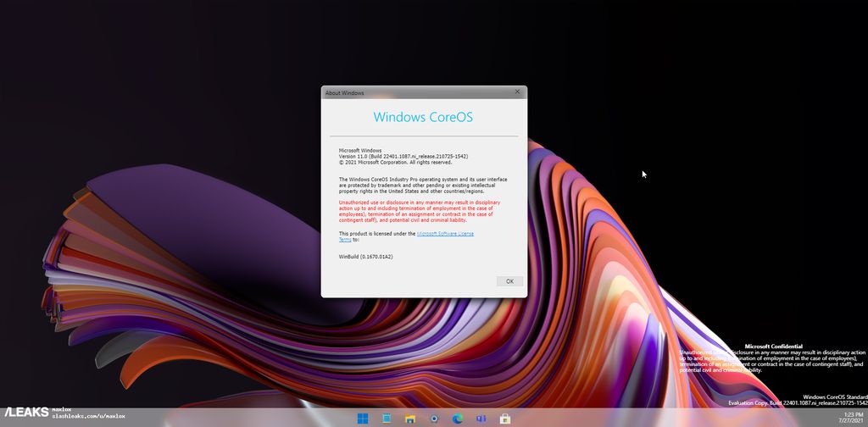Open the Start menu from the taskbar
Screen dimensions: 868x427
coord(363,419)
